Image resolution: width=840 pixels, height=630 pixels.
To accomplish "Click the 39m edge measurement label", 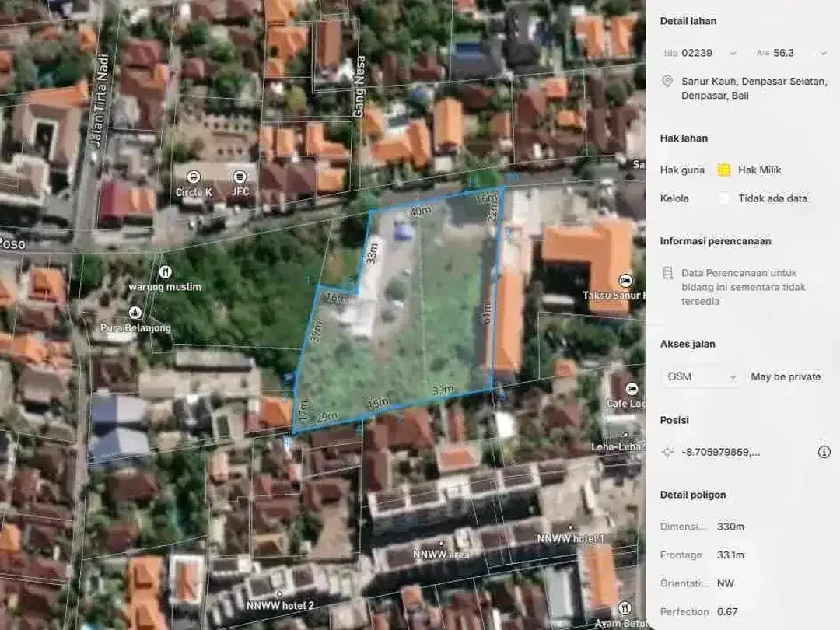I will tap(443, 390).
